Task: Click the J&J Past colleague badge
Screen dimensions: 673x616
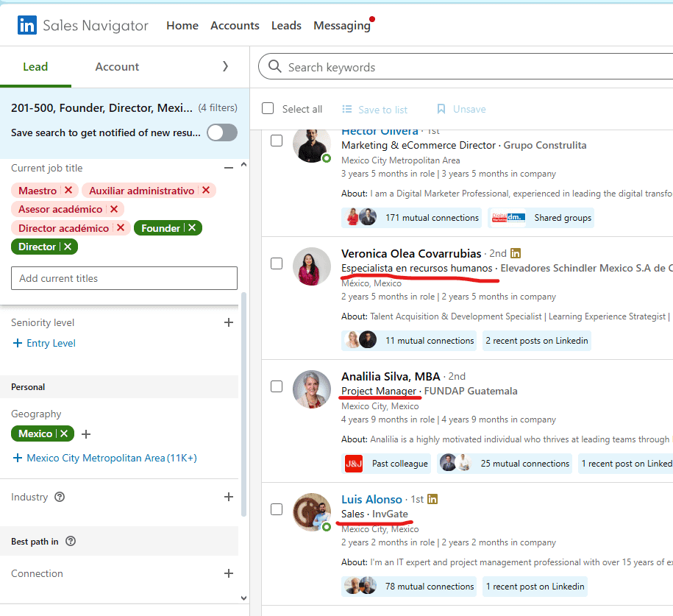Action: 386,464
